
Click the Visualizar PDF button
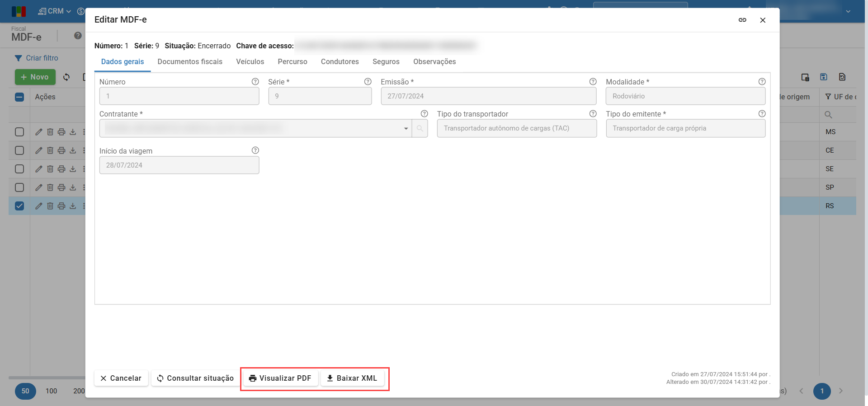coord(281,378)
